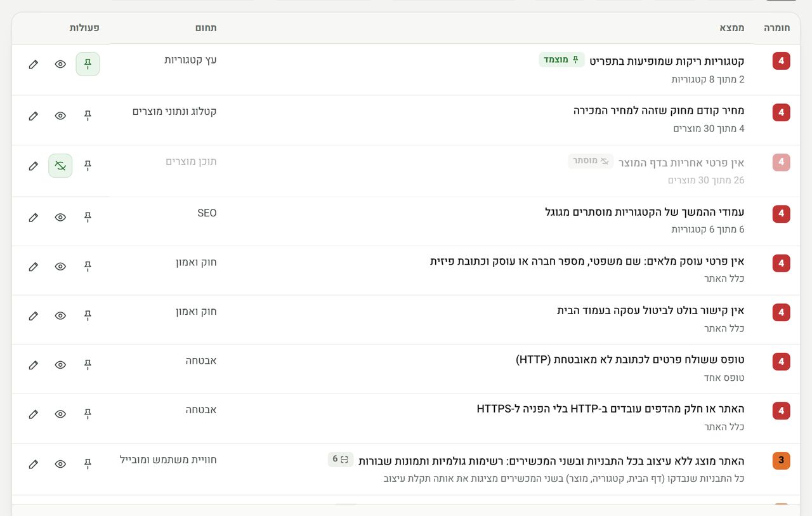The image size is (812, 516).
Task: Hide "מחיר קודם מחוק שזהה למחיר המכירה" with eye icon
Action: [x=60, y=116]
